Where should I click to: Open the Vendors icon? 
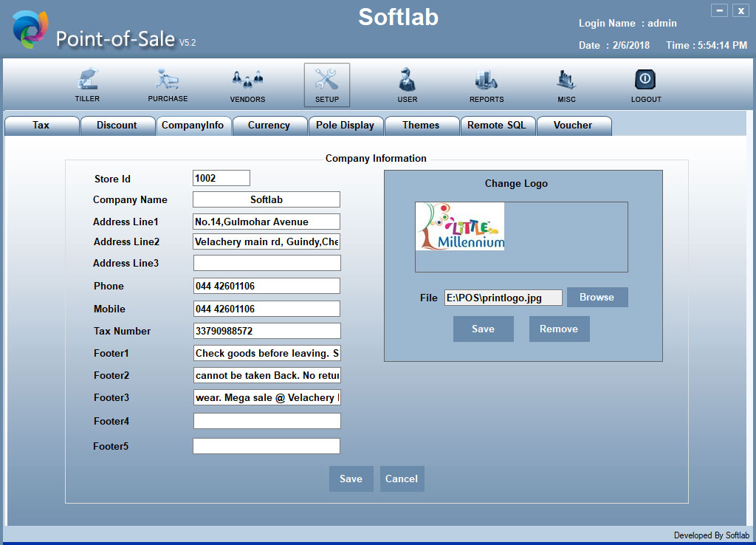tap(247, 80)
